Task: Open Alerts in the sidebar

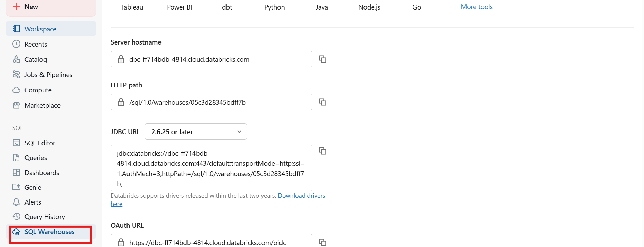Action: coord(33,202)
